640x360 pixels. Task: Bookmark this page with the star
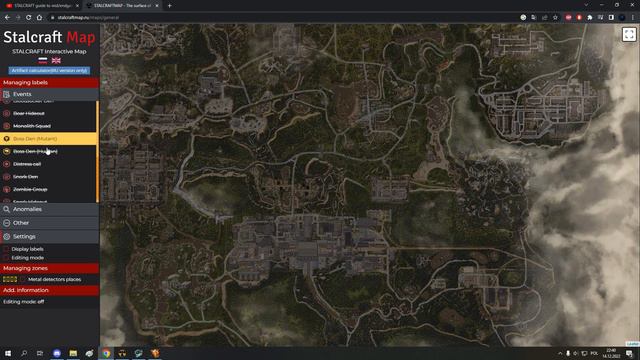click(555, 18)
